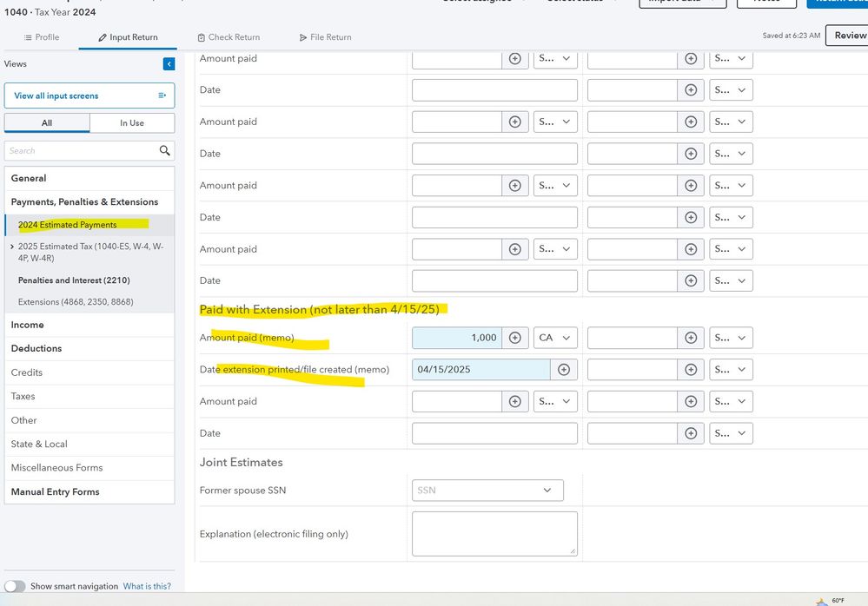Viewport: 868px width, 606px height.
Task: Click Saved at 6:23 AM status text
Action: coord(791,36)
